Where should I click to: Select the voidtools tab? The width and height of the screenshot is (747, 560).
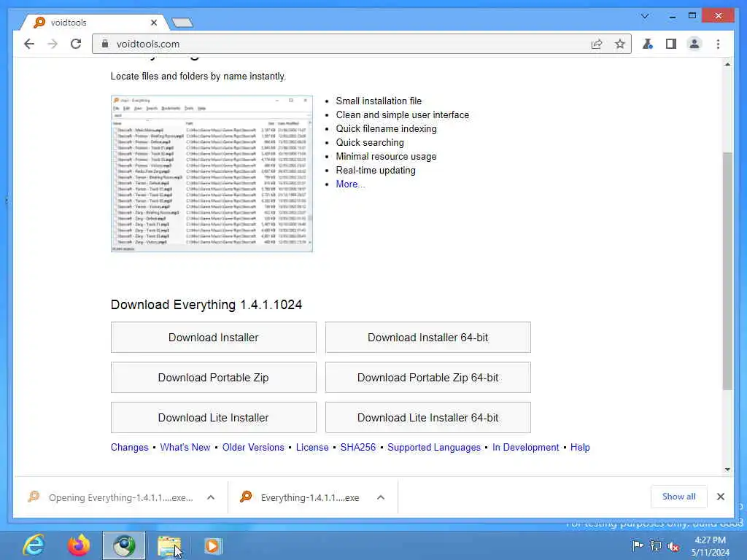tap(95, 23)
